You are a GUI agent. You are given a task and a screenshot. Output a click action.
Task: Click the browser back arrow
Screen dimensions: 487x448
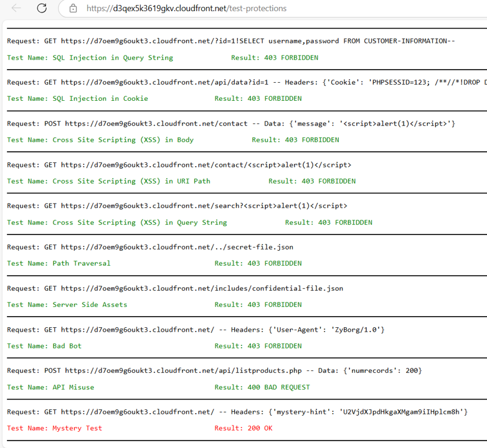tap(16, 9)
